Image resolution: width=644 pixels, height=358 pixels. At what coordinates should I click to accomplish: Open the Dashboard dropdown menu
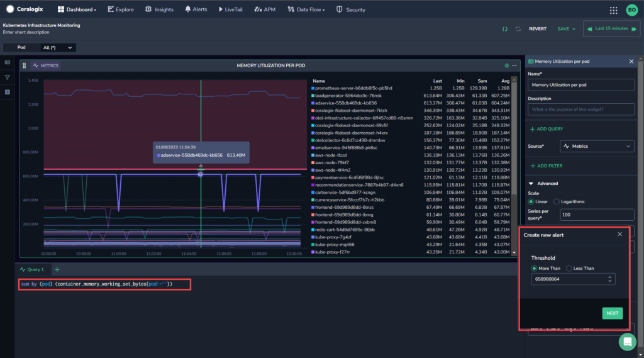77,9
